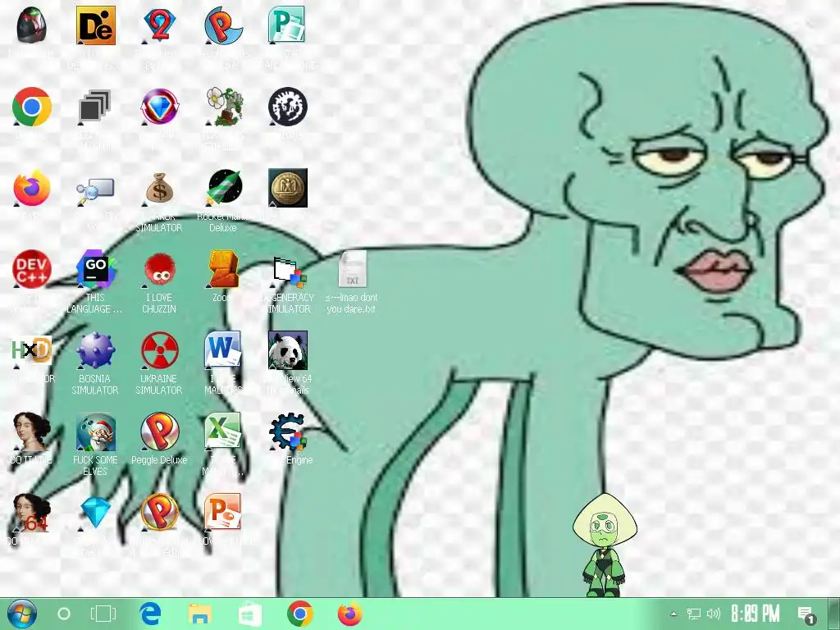This screenshot has width=840, height=630.
Task: Open Microsoft Store from the taskbar
Action: pyautogui.click(x=249, y=614)
